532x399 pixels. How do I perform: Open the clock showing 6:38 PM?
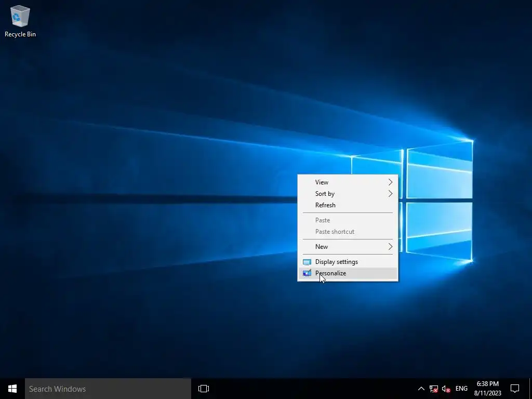click(487, 389)
